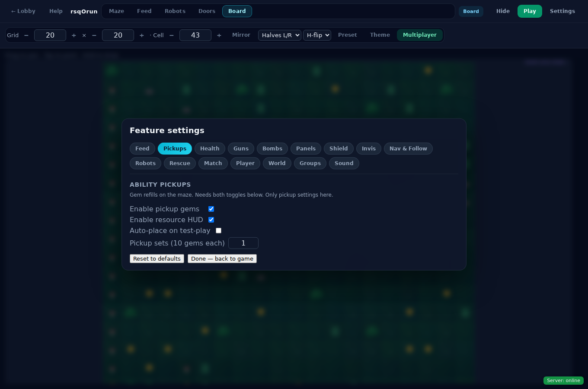Select the Panels settings tab
Screen dimensions: 588x389
point(306,149)
